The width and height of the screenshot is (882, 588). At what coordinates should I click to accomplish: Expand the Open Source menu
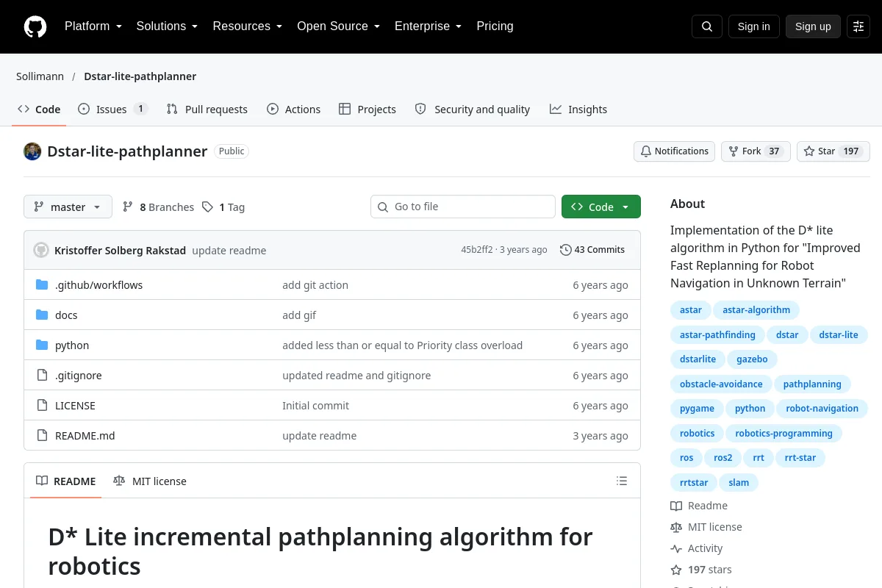pos(338,26)
